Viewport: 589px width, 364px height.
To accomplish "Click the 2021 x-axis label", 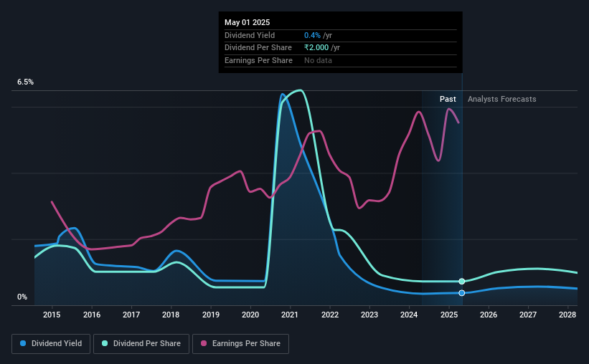I will click(x=290, y=315).
